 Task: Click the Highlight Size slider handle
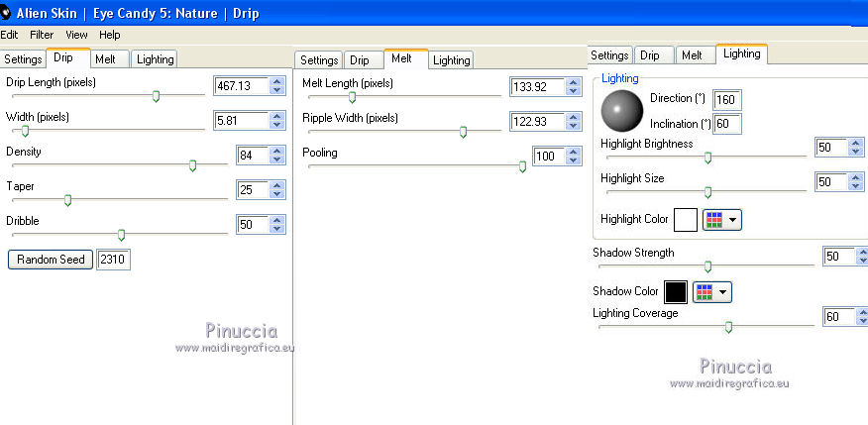tap(707, 192)
